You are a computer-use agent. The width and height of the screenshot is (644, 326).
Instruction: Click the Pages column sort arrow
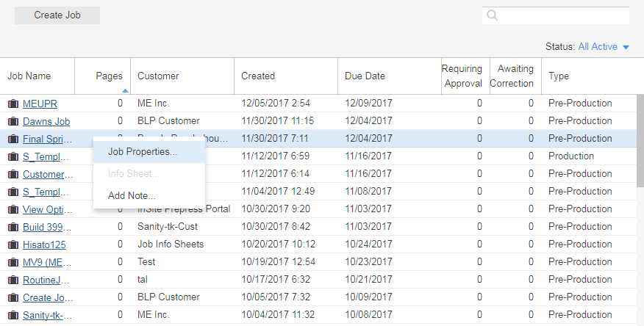coord(125,90)
